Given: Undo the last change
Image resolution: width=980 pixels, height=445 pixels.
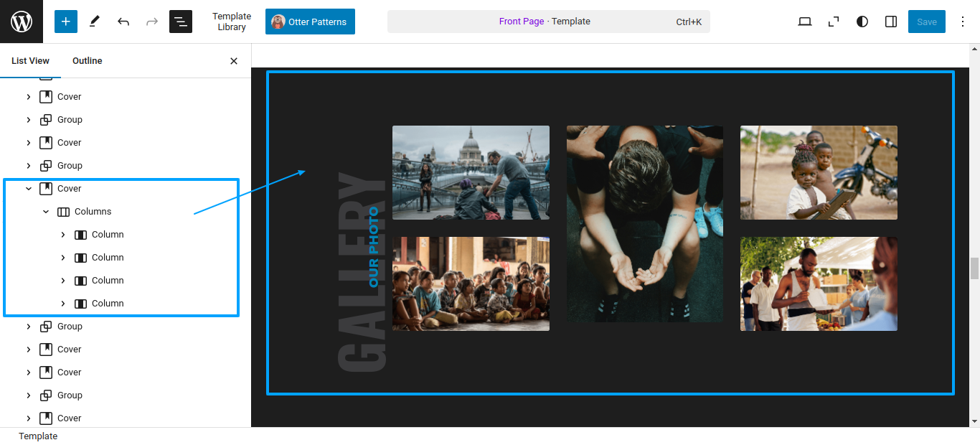Looking at the screenshot, I should (x=123, y=22).
